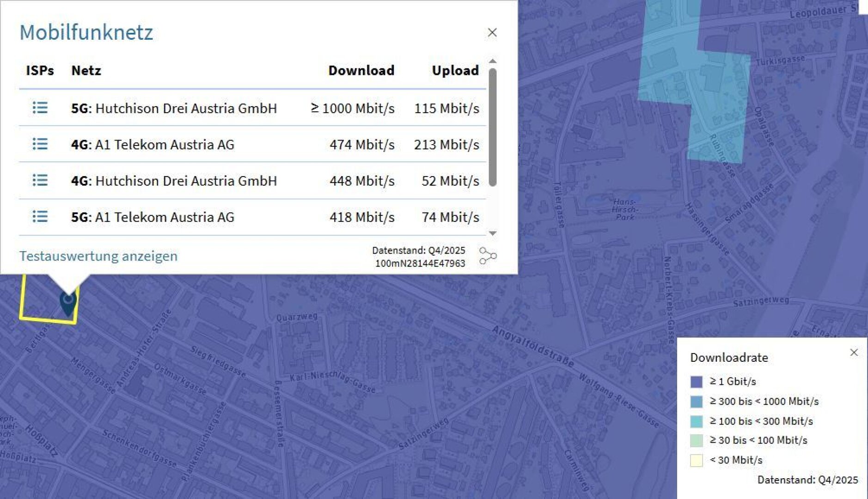
Task: Select '5G: Hutchison Drei Austria GmbH' network name
Action: (x=174, y=108)
